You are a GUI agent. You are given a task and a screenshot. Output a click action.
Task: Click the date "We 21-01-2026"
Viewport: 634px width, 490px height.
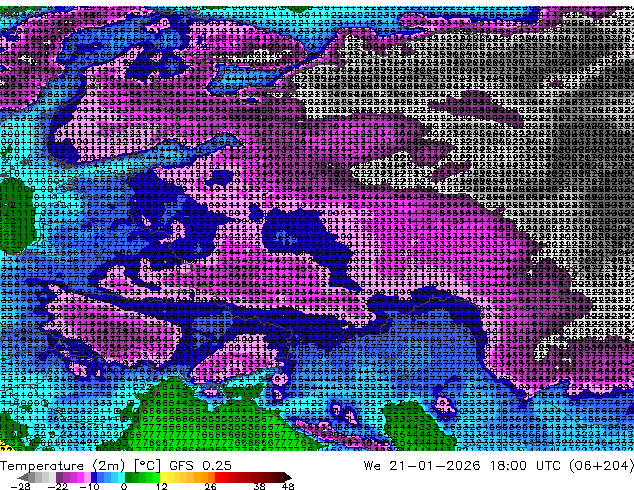tap(422, 466)
